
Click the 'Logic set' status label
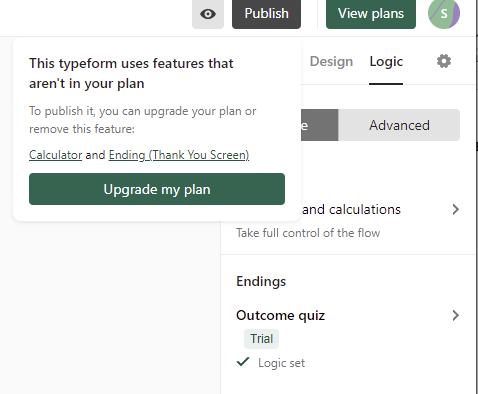pyautogui.click(x=281, y=363)
